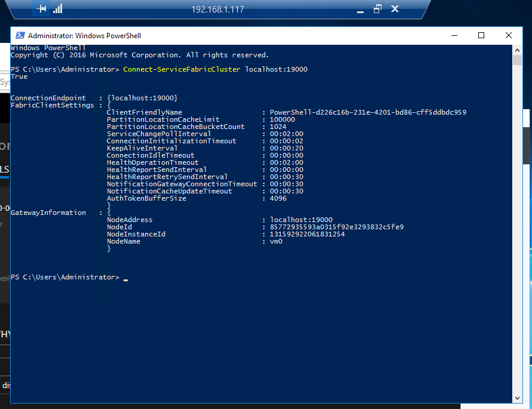Click the 192.168.1.117 connection bar title
532x409 pixels.
(x=217, y=9)
